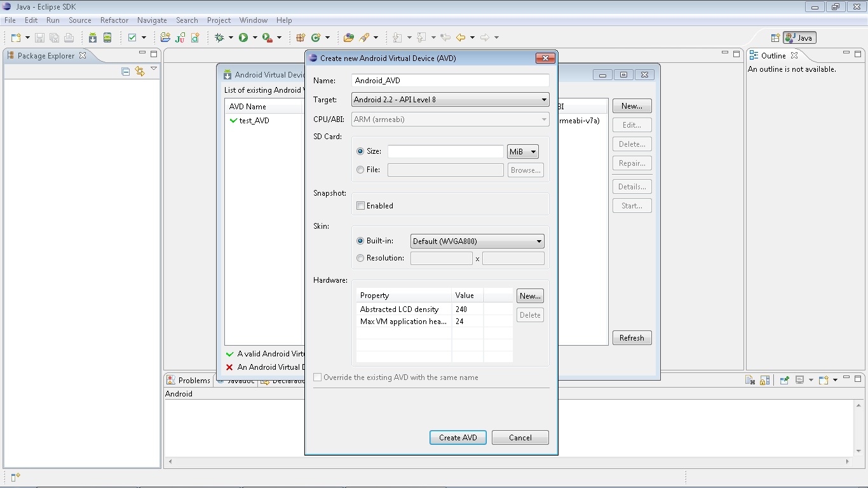Click the Save toolbar icon

point(39,37)
